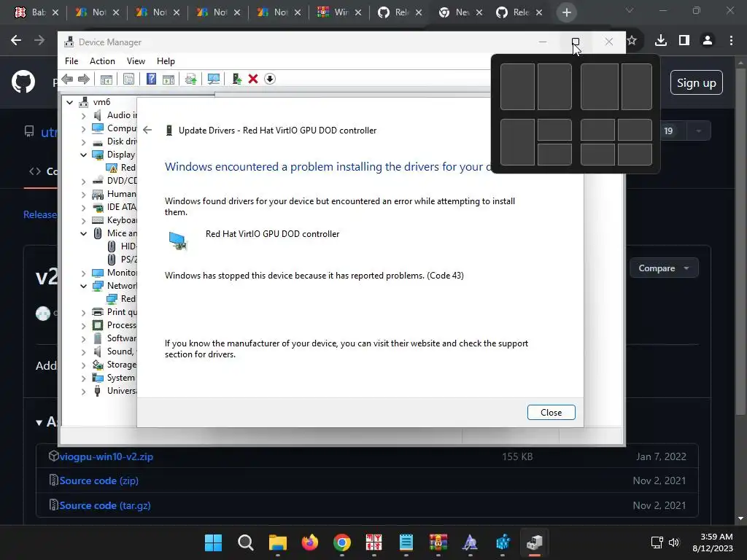Click Update driver icon with gear and green arrow
This screenshot has width=747, height=560.
(190, 79)
